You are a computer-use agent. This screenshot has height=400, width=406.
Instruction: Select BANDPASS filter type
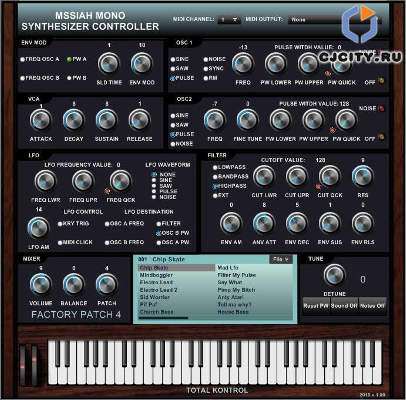click(231, 177)
